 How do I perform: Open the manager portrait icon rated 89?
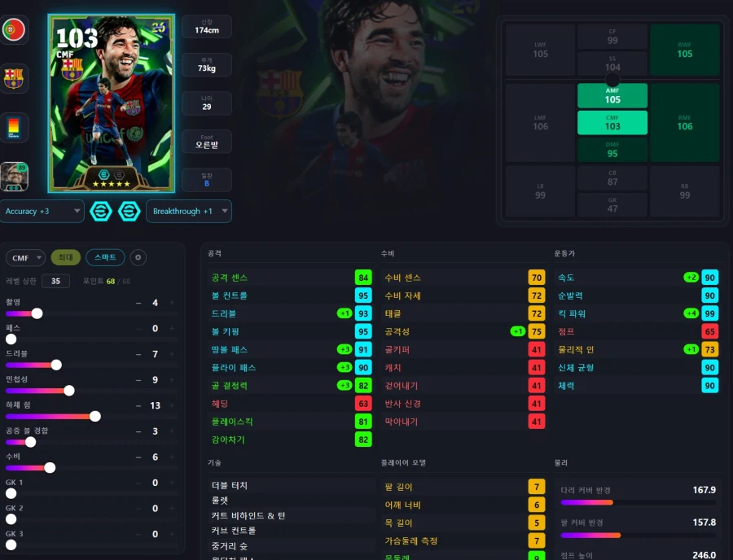coord(15,177)
